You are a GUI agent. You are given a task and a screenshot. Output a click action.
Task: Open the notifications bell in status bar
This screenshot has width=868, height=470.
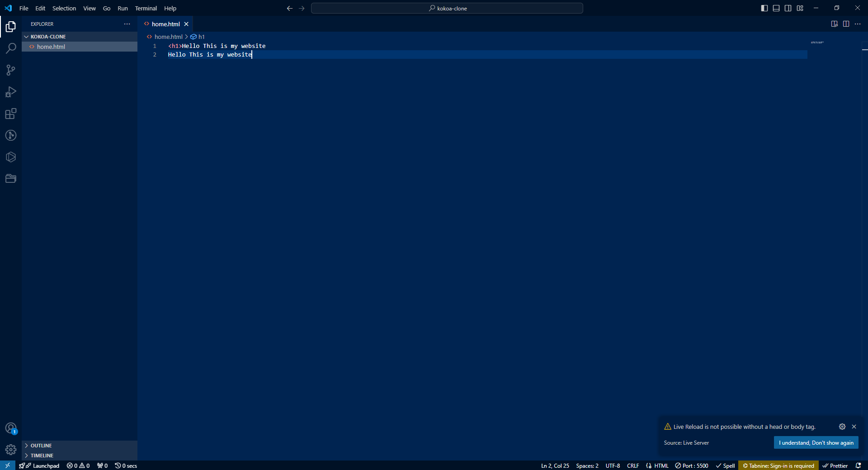coord(858,465)
